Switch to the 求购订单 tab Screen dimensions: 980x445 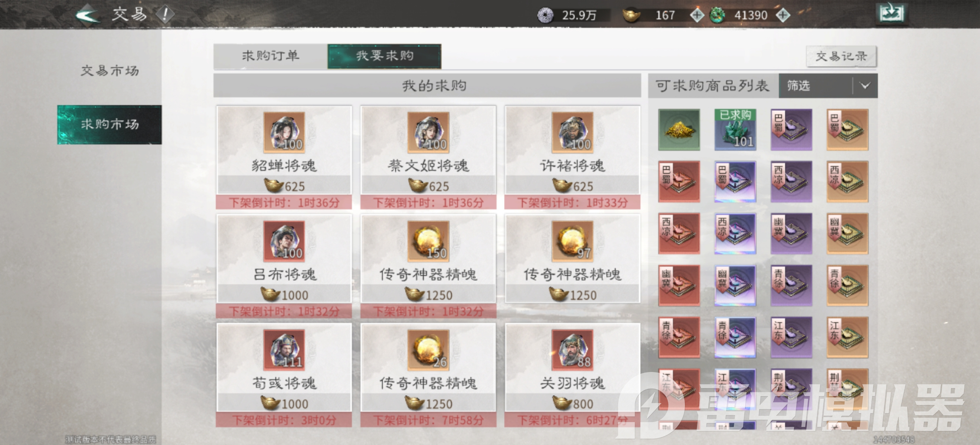(x=271, y=56)
